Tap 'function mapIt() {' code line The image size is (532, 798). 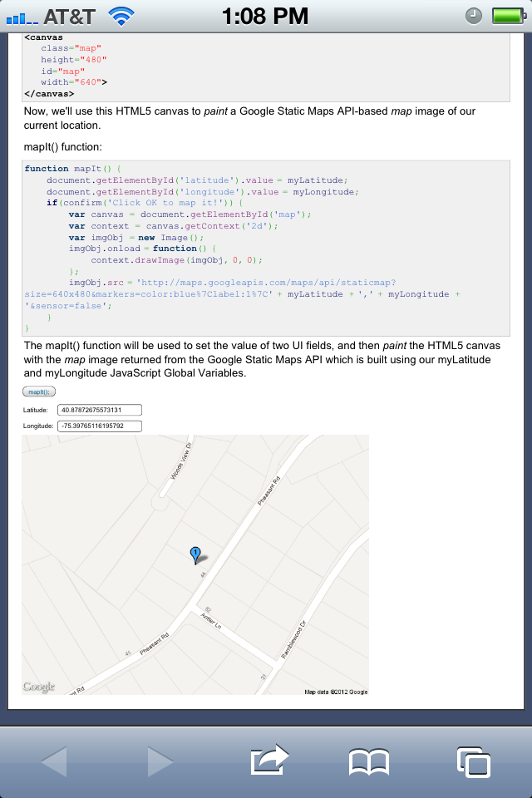pyautogui.click(x=73, y=169)
